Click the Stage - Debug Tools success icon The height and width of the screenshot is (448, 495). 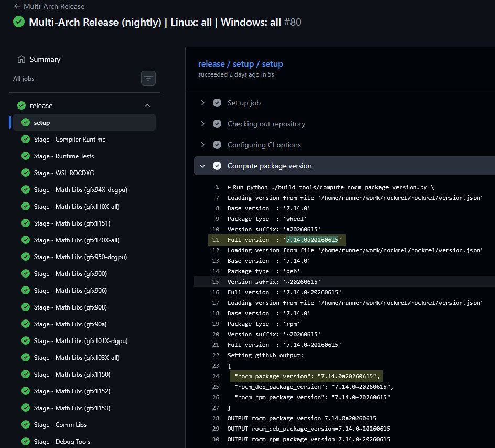26,441
